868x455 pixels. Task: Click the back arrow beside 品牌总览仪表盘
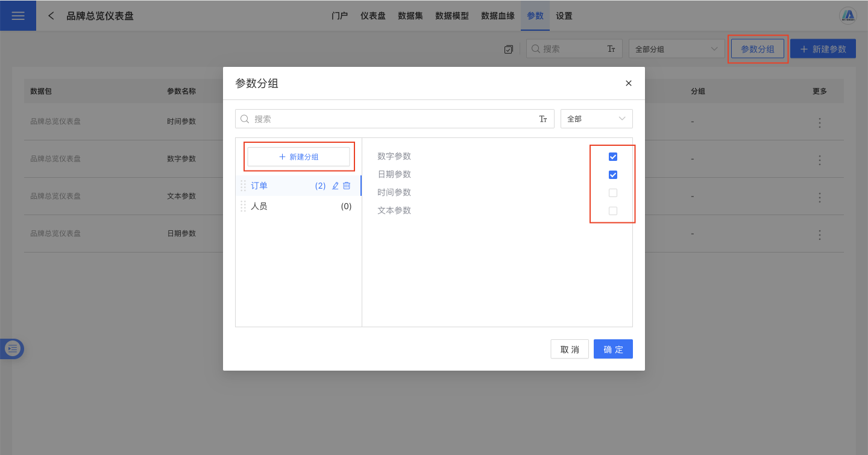tap(51, 16)
